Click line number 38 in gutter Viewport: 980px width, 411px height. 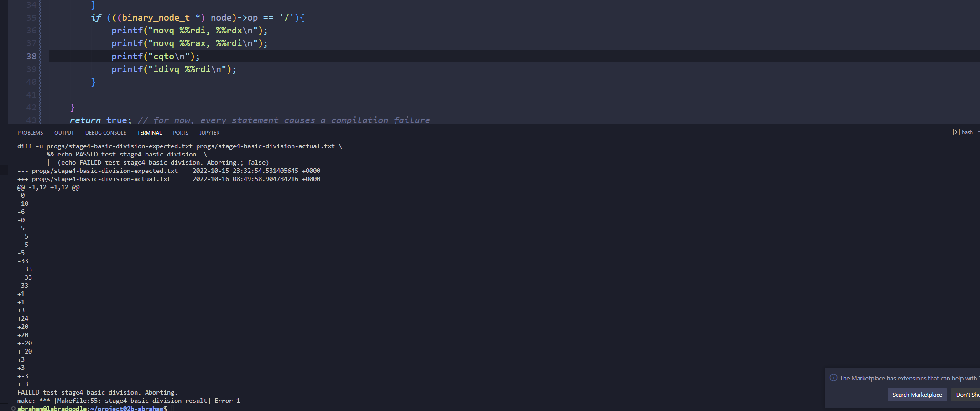click(x=31, y=56)
